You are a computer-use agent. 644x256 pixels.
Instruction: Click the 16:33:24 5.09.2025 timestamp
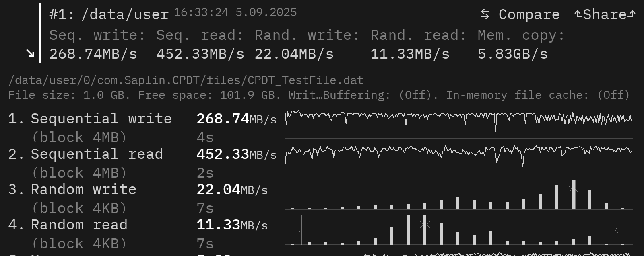(235, 12)
